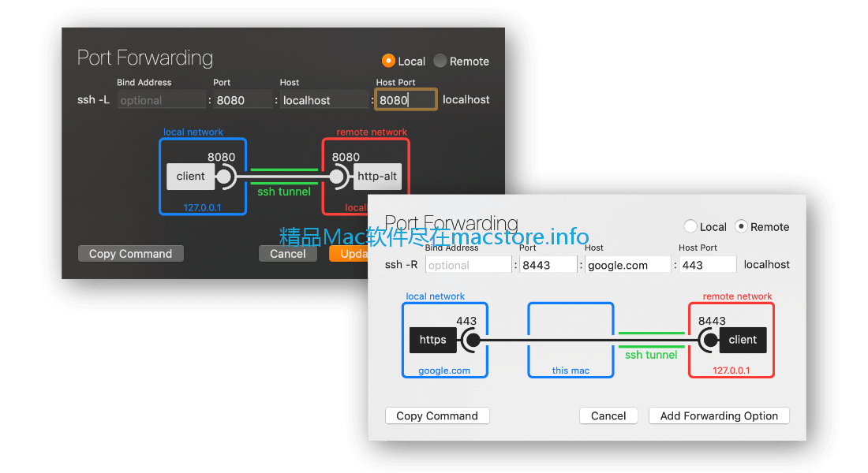Click 'local network' label in light window
Viewport: 868px width, 473px height.
point(436,296)
